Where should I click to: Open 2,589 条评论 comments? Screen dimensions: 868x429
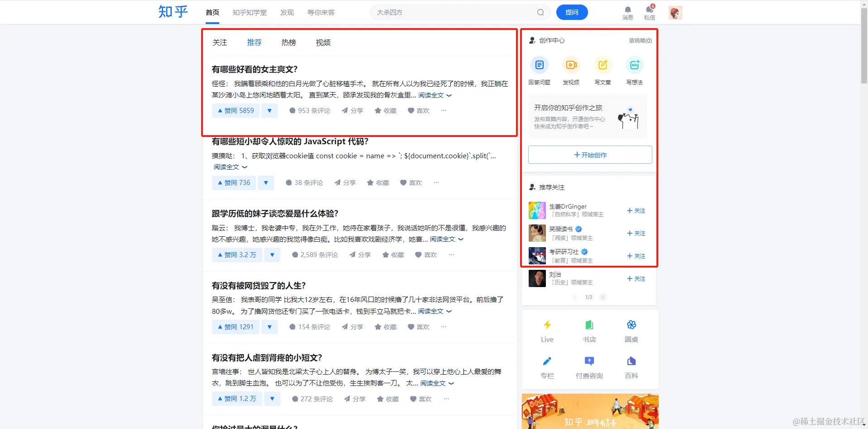[x=315, y=255]
